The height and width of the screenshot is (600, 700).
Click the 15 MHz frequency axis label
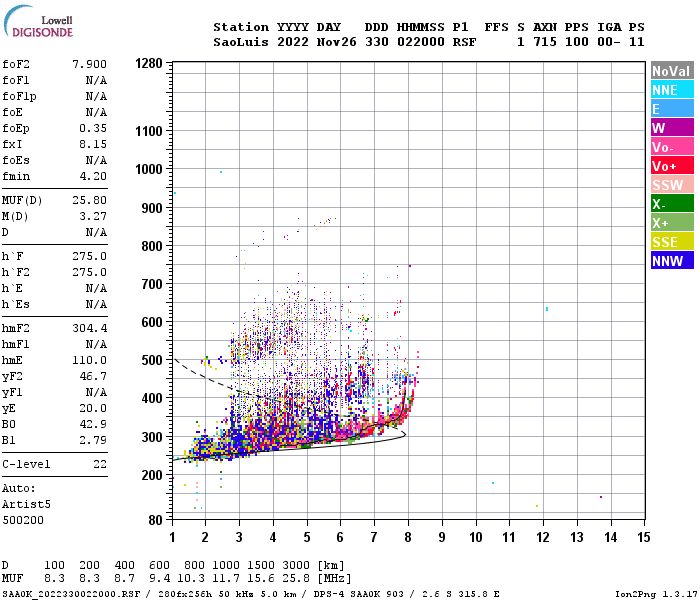pos(643,537)
